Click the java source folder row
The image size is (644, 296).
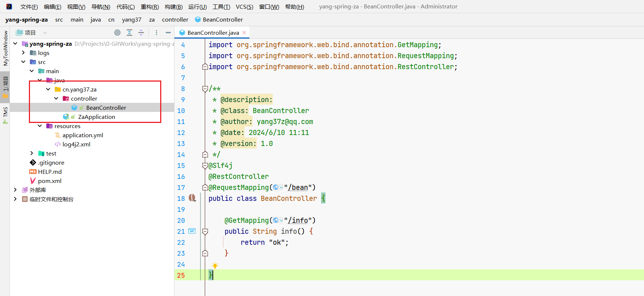click(92, 80)
